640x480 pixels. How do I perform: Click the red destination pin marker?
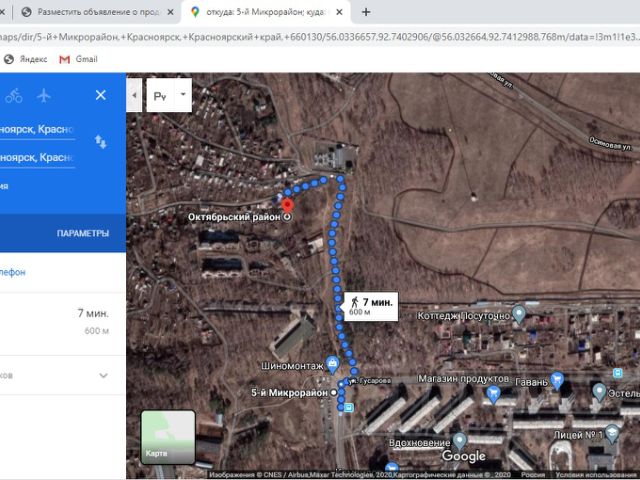288,205
